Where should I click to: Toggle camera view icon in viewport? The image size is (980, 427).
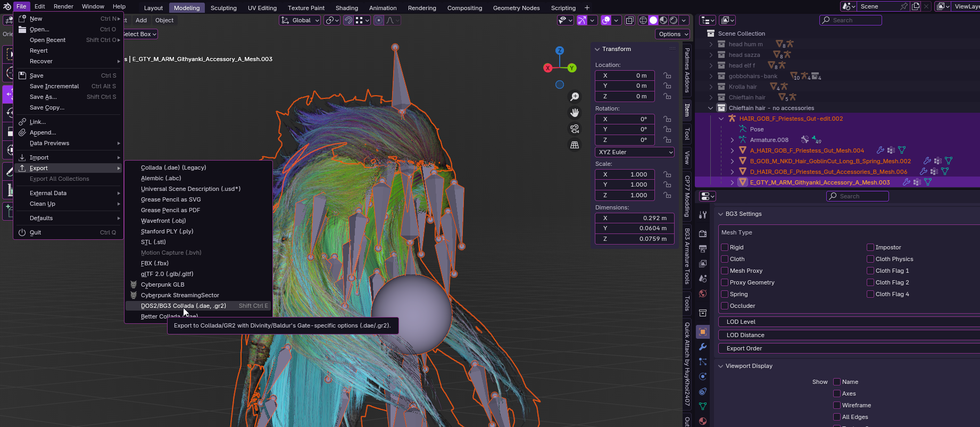pos(575,129)
